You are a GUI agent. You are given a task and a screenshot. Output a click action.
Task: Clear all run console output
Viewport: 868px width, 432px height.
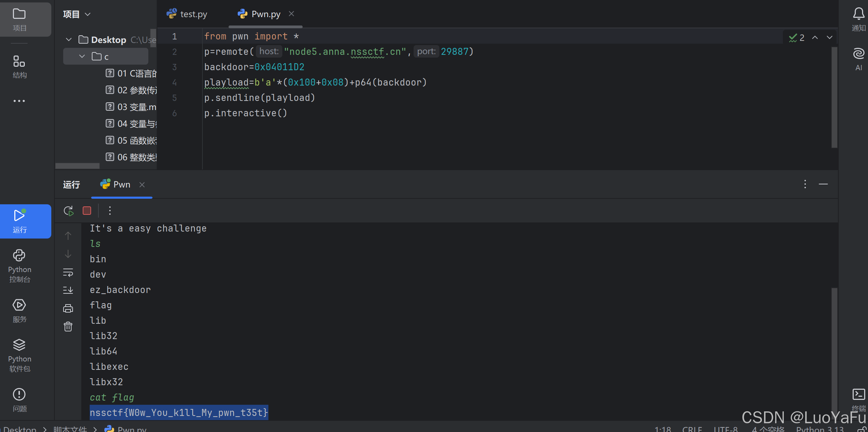68,327
